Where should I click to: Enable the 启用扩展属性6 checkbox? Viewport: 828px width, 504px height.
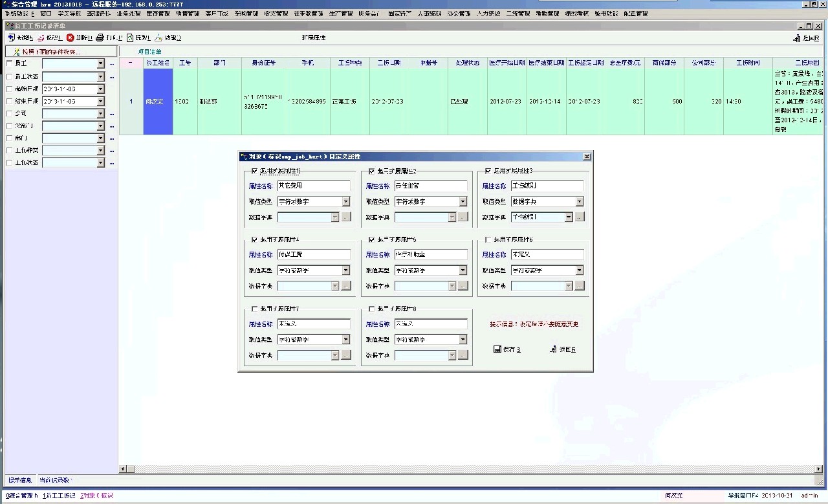pyautogui.click(x=488, y=240)
